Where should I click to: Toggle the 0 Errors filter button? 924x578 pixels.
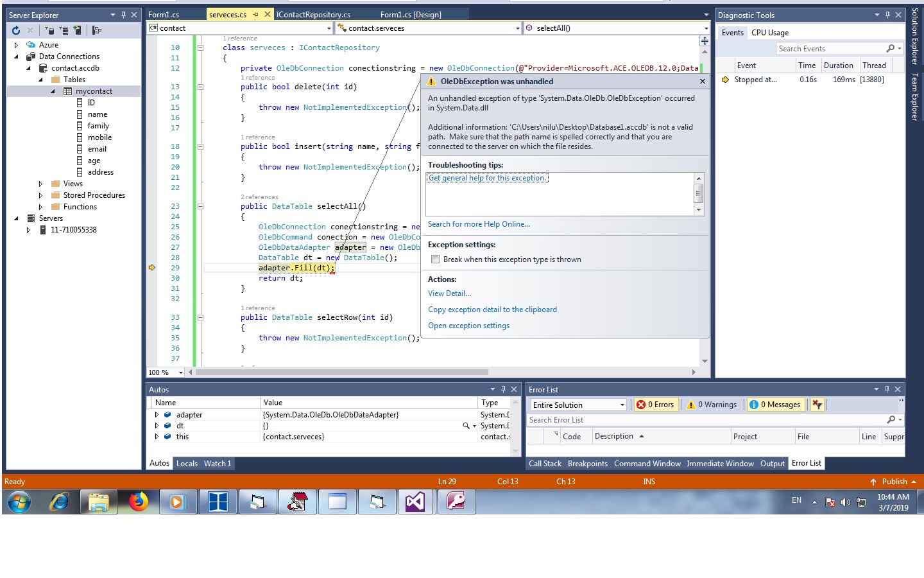point(656,405)
